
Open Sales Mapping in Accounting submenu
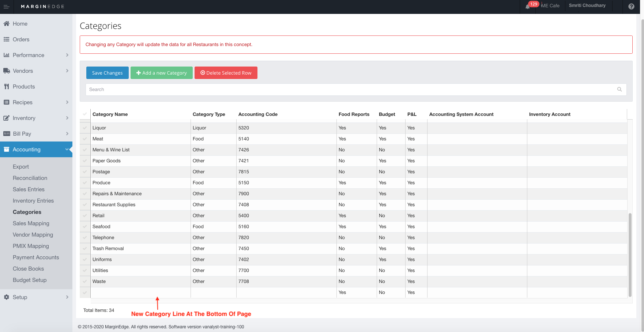[x=31, y=223]
